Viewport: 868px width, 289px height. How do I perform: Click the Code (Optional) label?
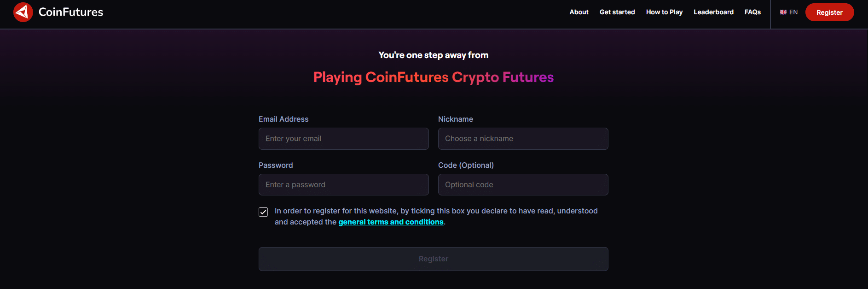coord(466,165)
